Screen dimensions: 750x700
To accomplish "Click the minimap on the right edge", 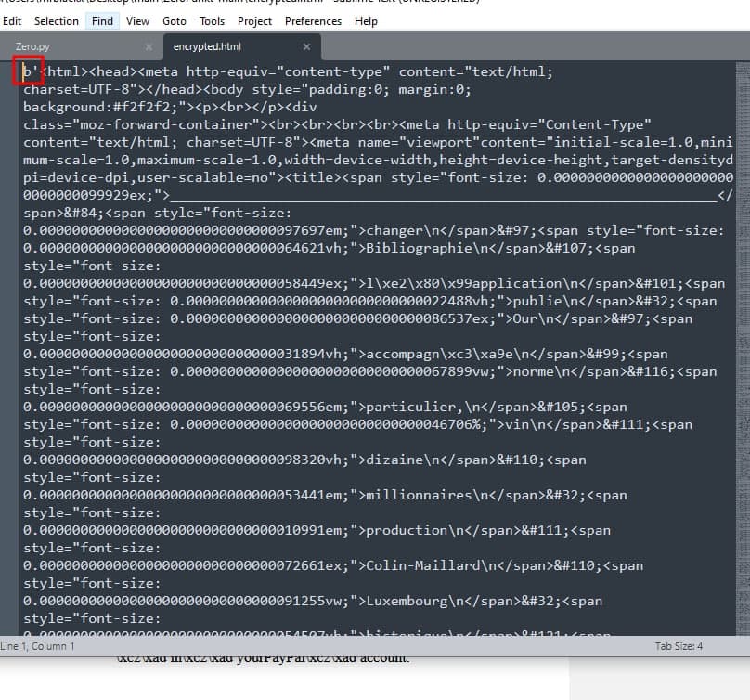I will pyautogui.click(x=742, y=279).
